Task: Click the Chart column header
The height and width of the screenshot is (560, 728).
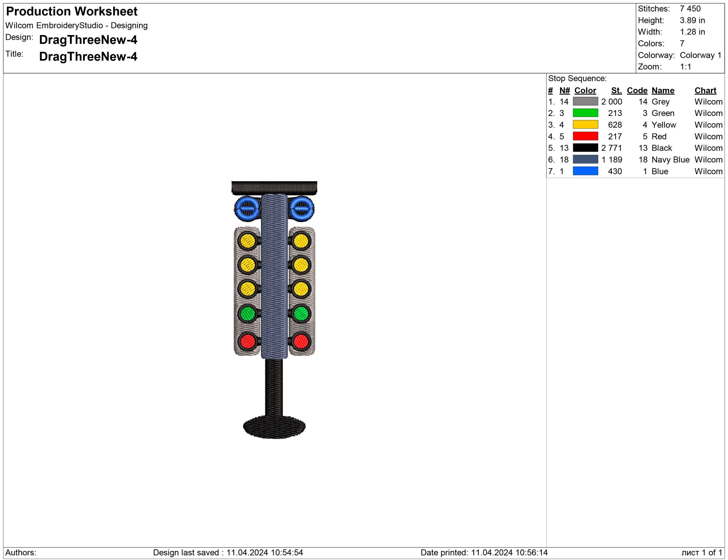Action: (x=705, y=91)
